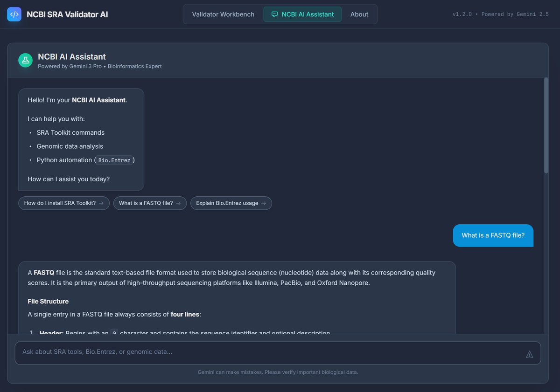This screenshot has width=560, height=392.
Task: Open the Validator Workbench tab
Action: 223,14
